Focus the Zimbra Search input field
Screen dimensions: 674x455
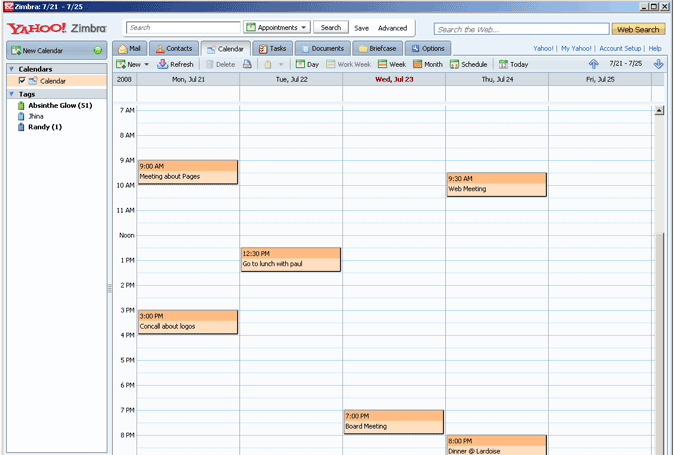click(x=183, y=27)
